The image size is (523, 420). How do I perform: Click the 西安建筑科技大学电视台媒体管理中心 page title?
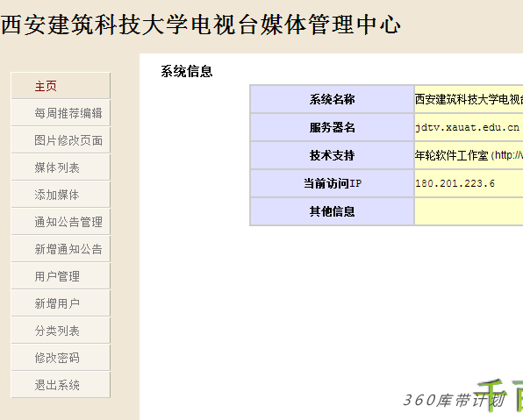coord(201,25)
